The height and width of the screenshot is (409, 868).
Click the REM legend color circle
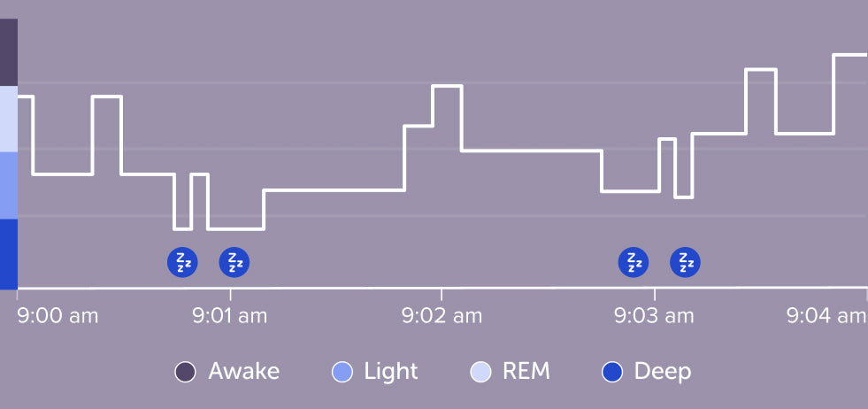pyautogui.click(x=480, y=372)
